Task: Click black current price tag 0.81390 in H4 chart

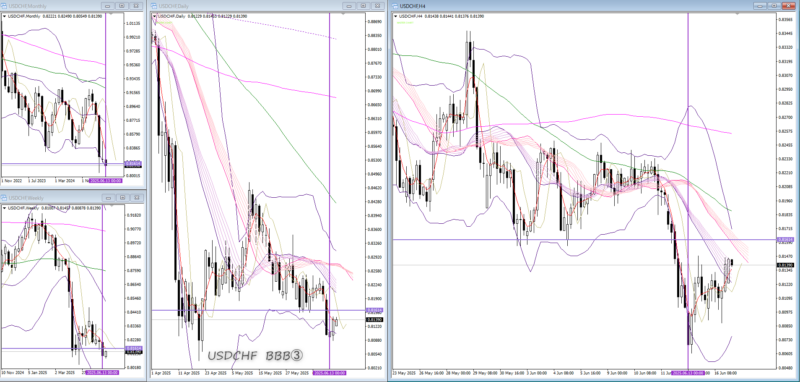Action: tap(785, 265)
